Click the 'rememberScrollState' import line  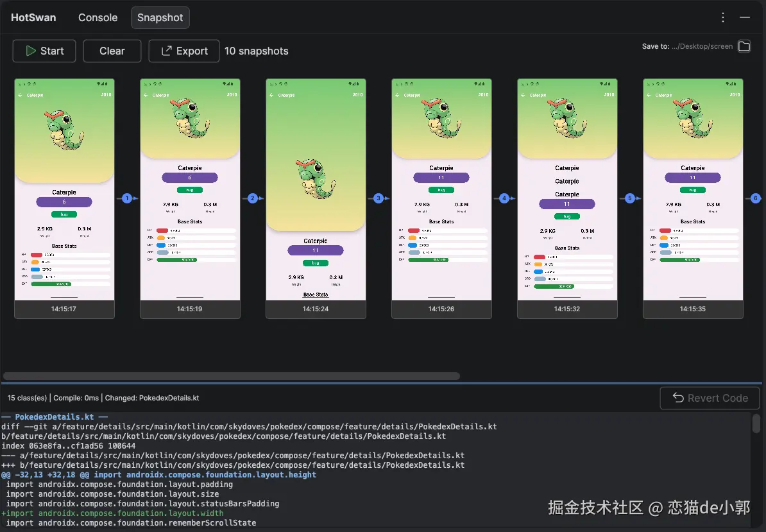pos(131,523)
